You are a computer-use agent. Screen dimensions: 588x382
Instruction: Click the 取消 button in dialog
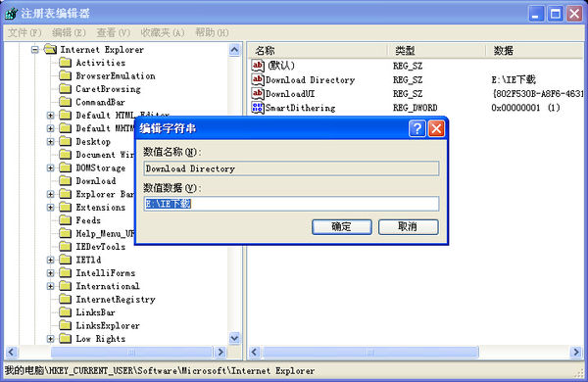(408, 227)
